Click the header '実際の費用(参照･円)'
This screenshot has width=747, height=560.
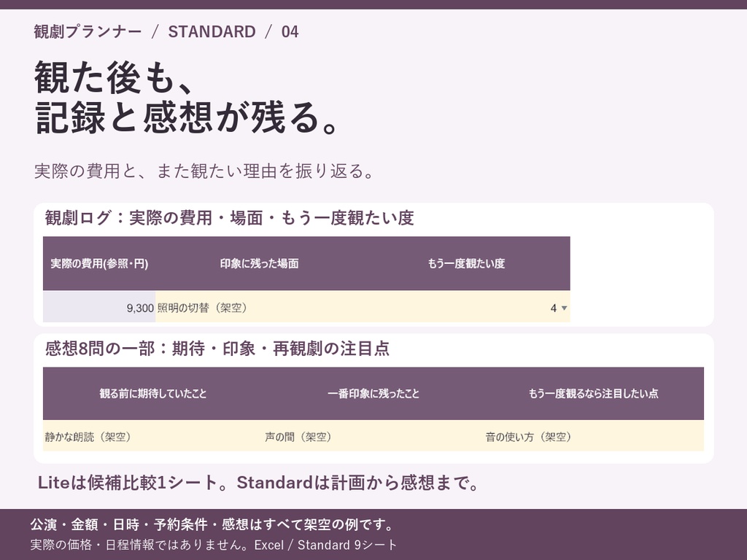99,263
